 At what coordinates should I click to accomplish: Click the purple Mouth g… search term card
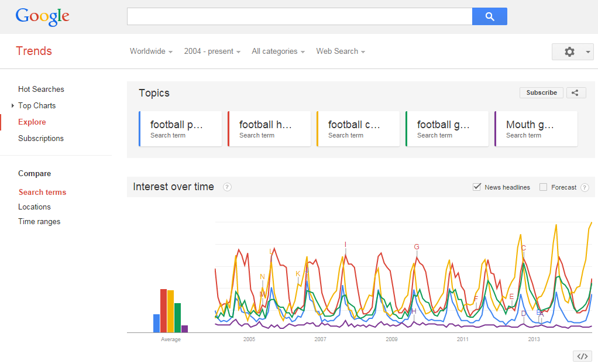point(536,129)
